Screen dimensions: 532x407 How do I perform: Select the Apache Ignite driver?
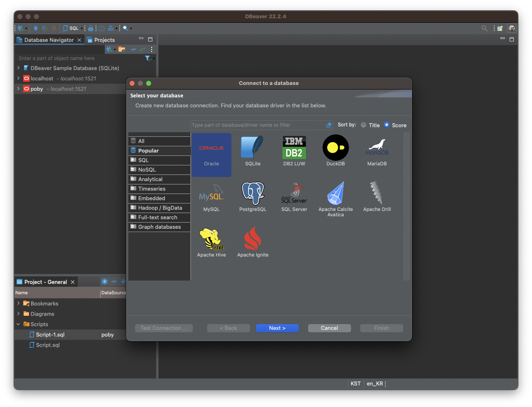[x=253, y=243]
